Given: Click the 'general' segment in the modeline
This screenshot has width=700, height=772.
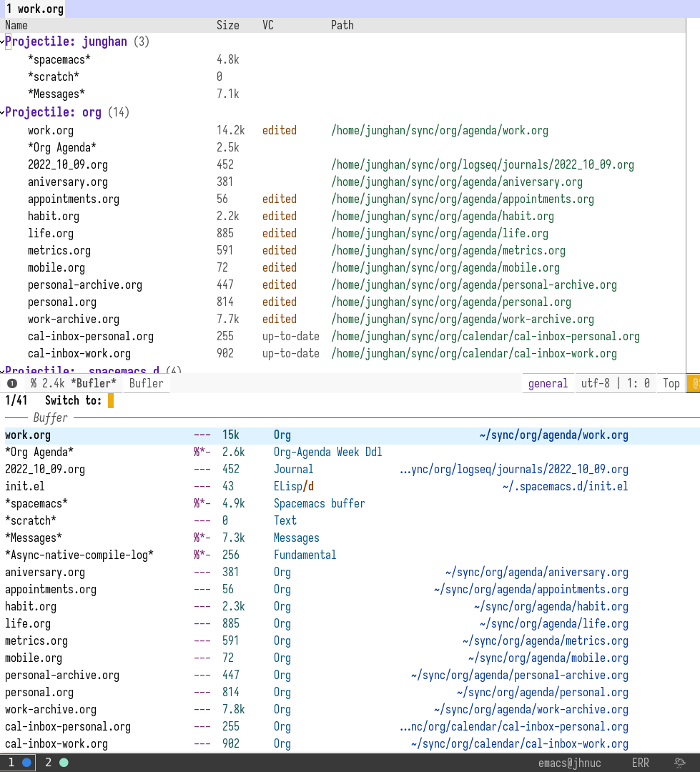Looking at the screenshot, I should click(x=548, y=383).
